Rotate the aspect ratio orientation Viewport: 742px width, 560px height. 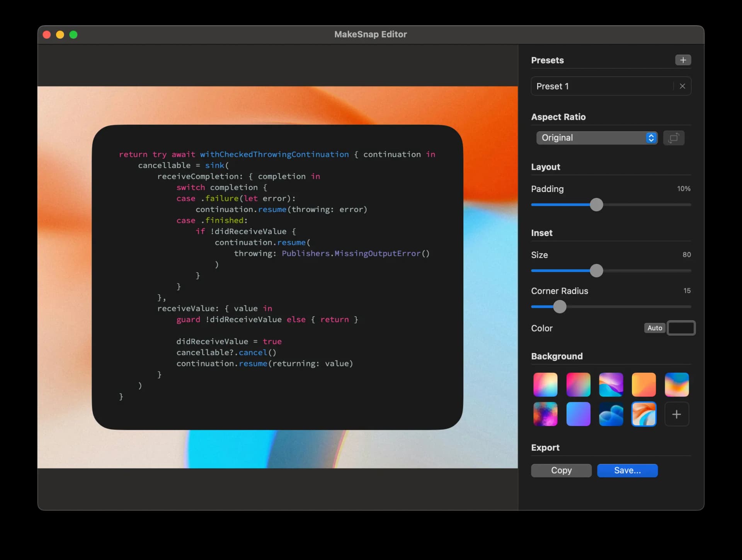[x=674, y=138]
